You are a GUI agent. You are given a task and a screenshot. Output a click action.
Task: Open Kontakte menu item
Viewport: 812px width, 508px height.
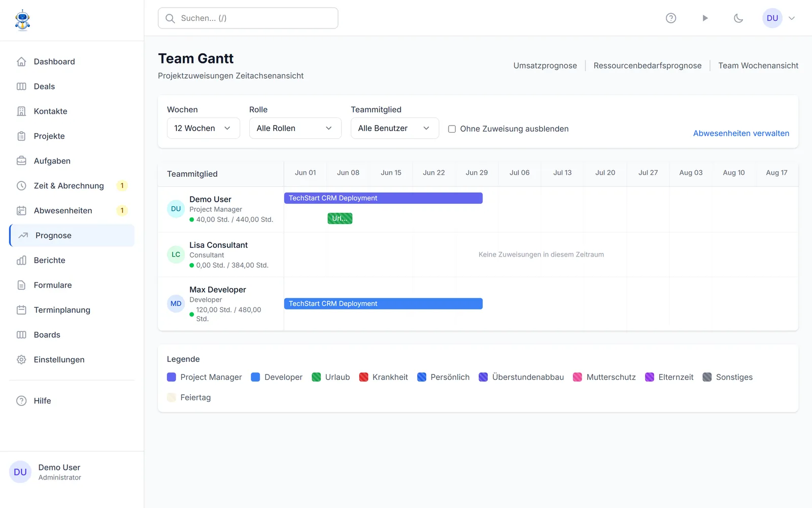[x=72, y=111]
